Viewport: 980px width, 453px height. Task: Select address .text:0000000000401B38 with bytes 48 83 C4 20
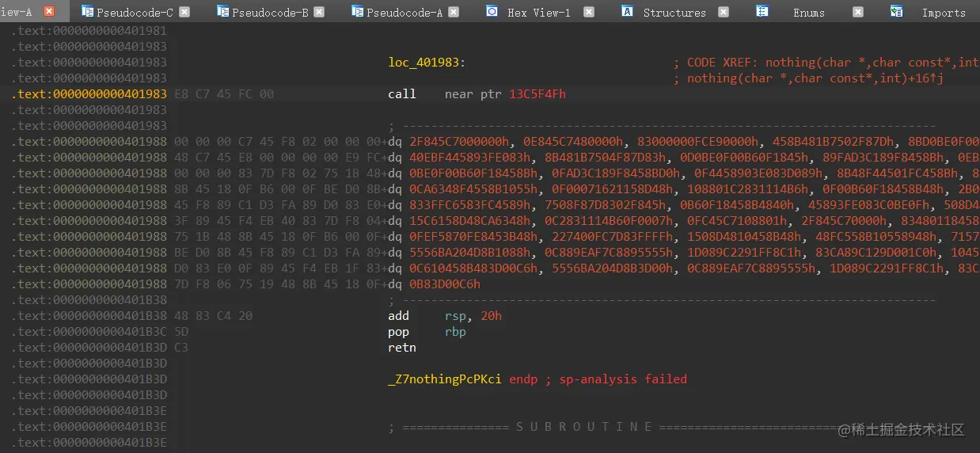[89, 316]
